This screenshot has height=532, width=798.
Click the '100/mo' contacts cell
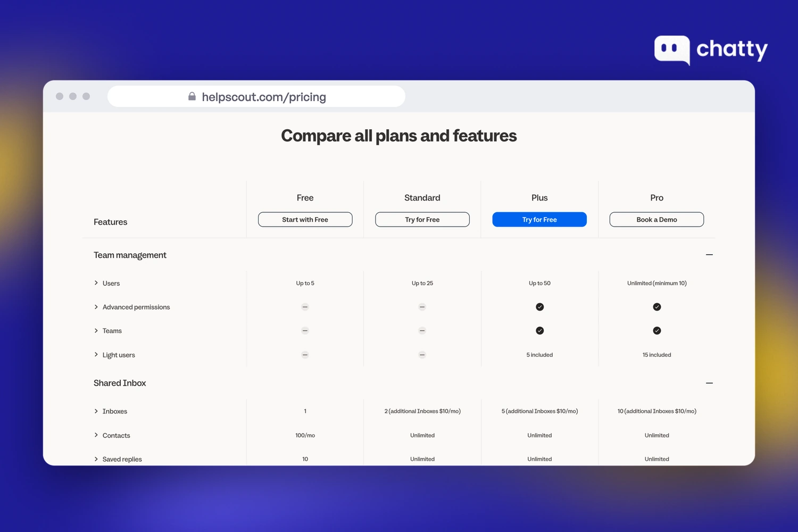tap(305, 435)
